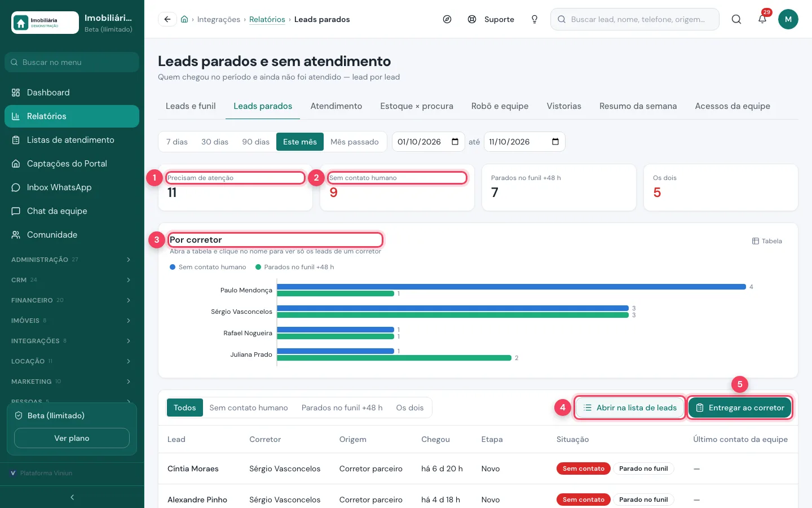Open calendar picker for end date 11/10/2026
The image size is (812, 508).
click(x=555, y=142)
